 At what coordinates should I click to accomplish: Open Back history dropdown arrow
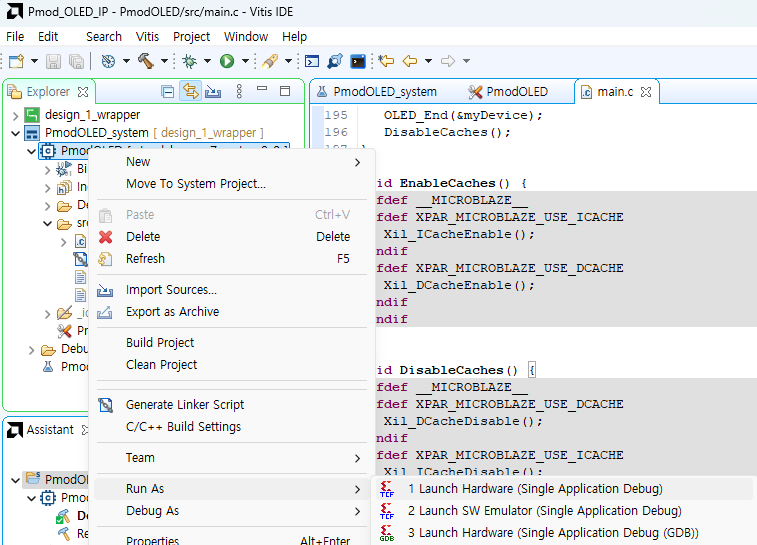click(428, 61)
